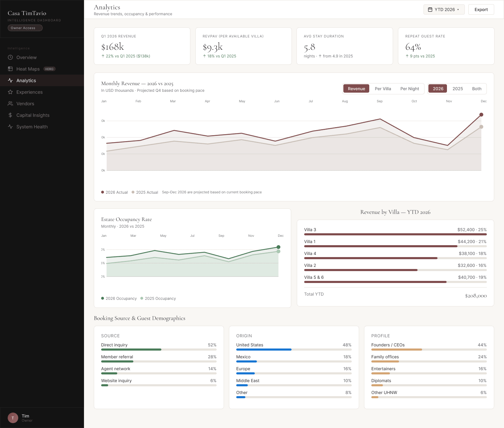Click the December 2025 revenue data point

[x=481, y=127]
